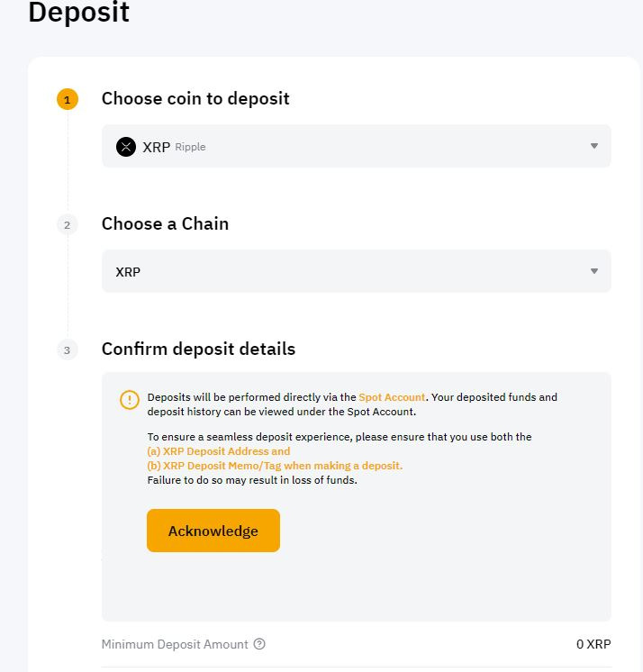Click the Minimum Deposit Amount help icon
643x672 pixels.
[x=259, y=644]
